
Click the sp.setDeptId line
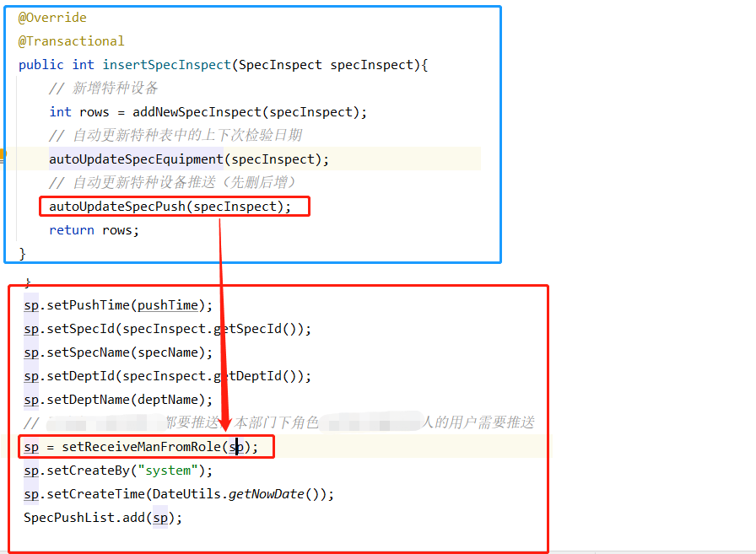pyautogui.click(x=168, y=376)
